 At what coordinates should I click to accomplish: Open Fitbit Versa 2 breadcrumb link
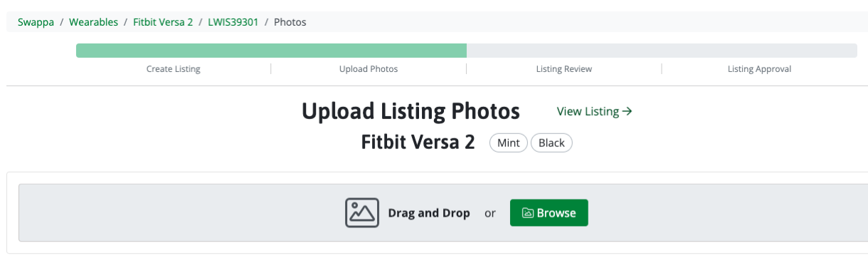tap(163, 22)
